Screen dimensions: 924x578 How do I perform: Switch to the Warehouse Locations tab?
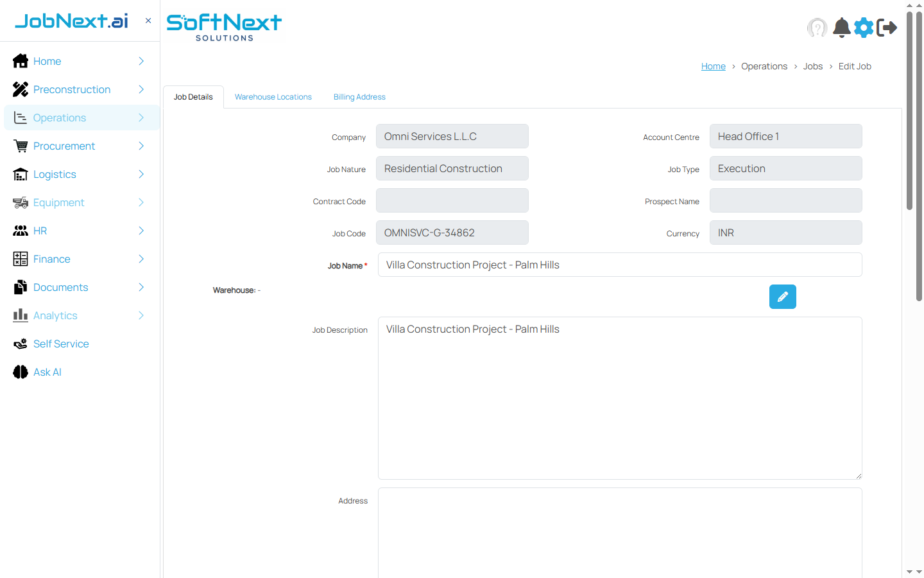(273, 96)
